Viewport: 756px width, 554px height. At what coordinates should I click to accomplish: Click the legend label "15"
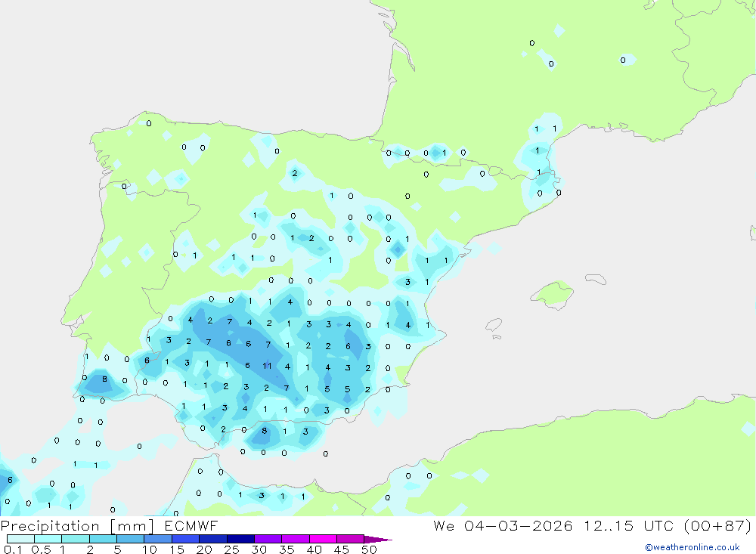(177, 549)
